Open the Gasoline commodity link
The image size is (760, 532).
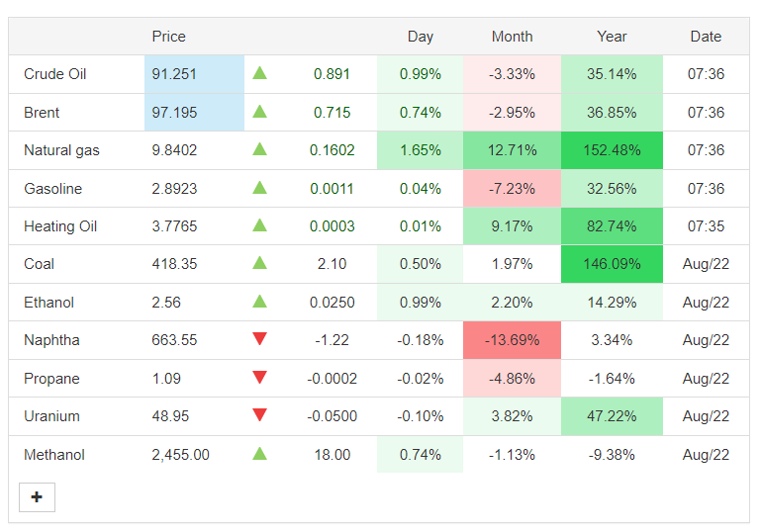[x=52, y=189]
